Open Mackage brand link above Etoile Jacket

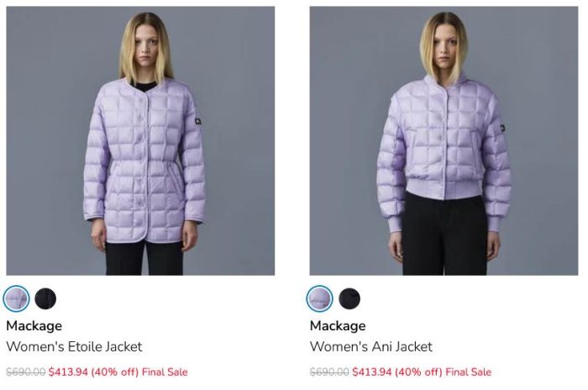(34, 326)
